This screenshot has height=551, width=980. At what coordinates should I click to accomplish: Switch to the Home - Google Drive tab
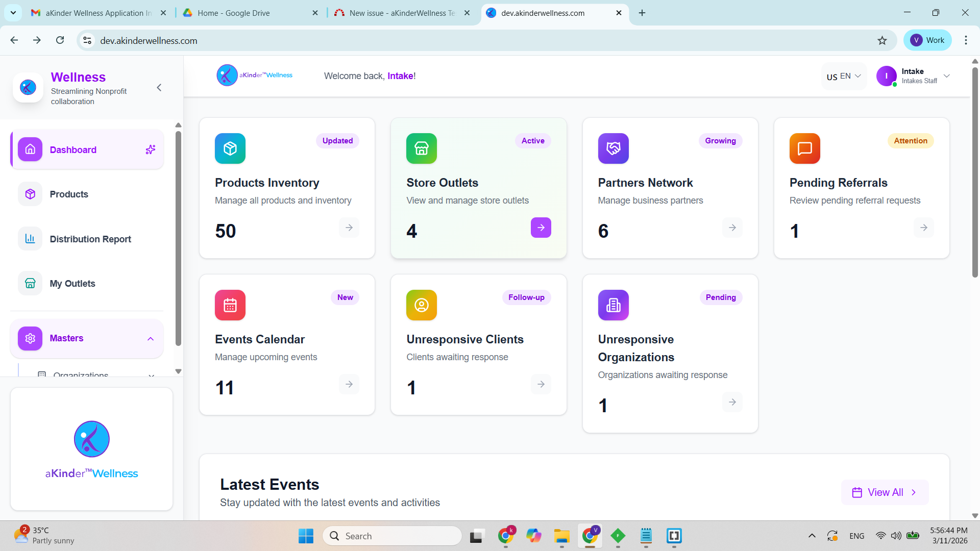[x=248, y=13]
